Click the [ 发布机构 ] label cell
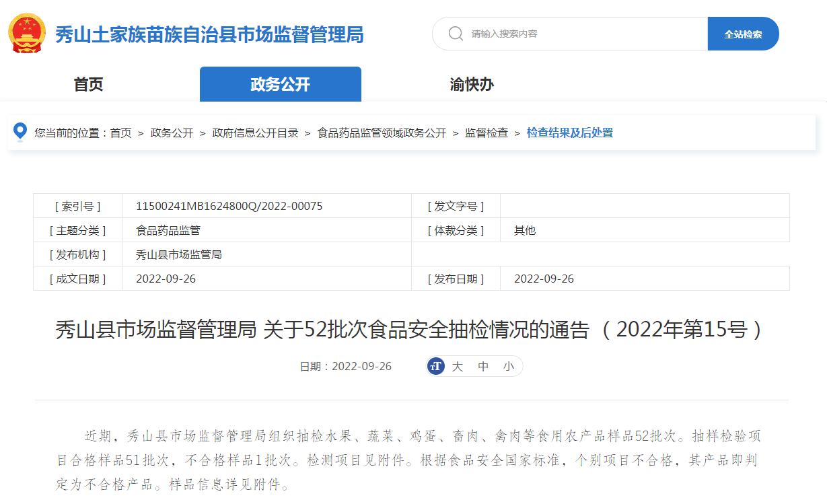Screen dimensions: 827x504 [x=78, y=254]
